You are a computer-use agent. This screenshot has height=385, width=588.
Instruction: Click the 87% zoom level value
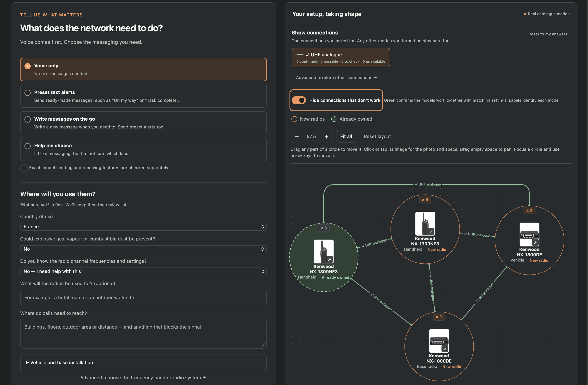point(311,136)
